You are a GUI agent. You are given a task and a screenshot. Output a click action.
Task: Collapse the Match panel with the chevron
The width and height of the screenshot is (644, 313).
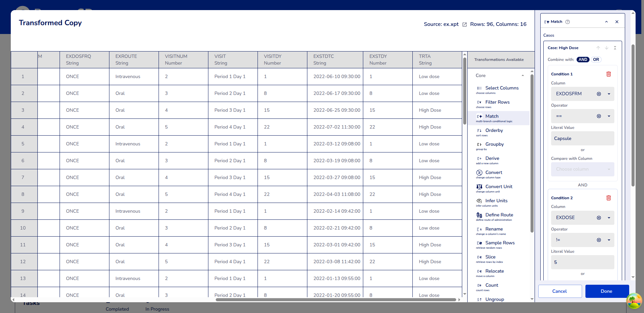click(x=606, y=22)
